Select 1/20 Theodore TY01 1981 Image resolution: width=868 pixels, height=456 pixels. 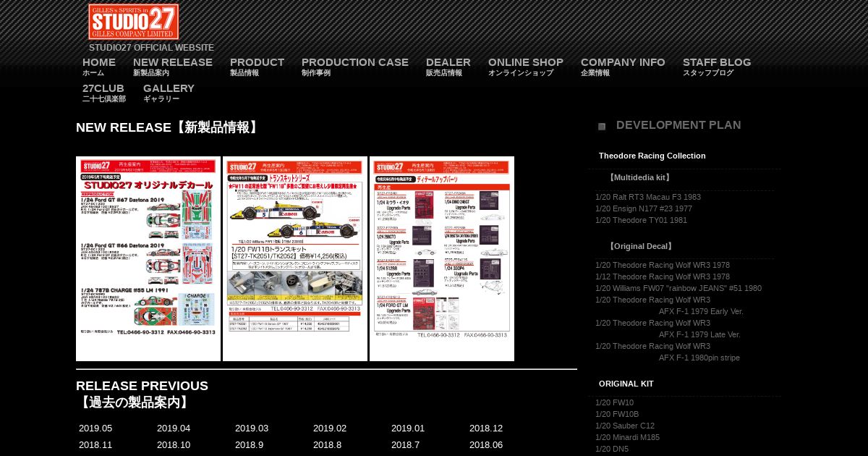click(x=642, y=220)
